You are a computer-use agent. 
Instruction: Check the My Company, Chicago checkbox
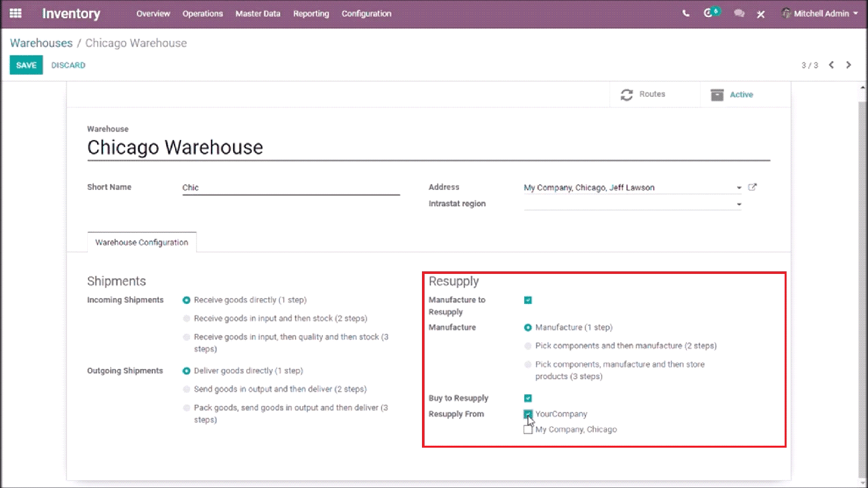coord(528,429)
